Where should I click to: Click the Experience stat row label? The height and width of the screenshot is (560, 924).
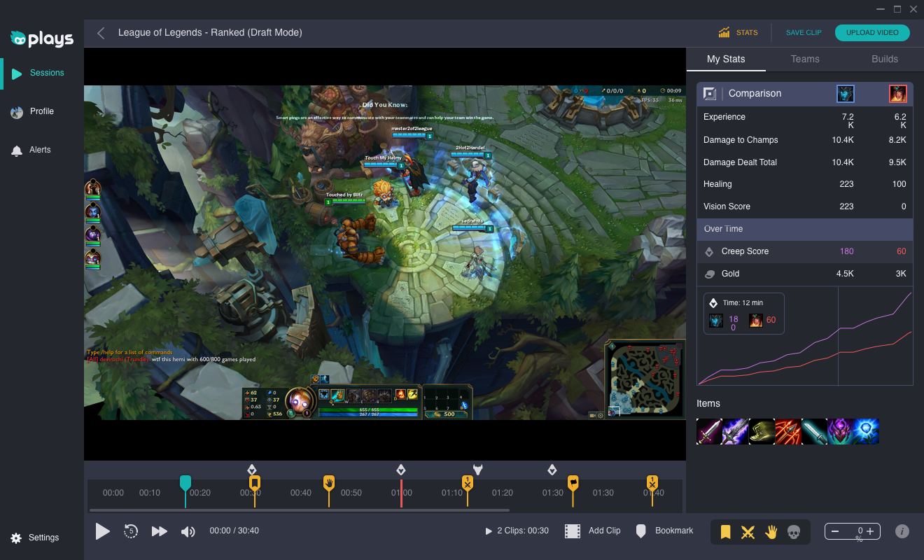(724, 117)
